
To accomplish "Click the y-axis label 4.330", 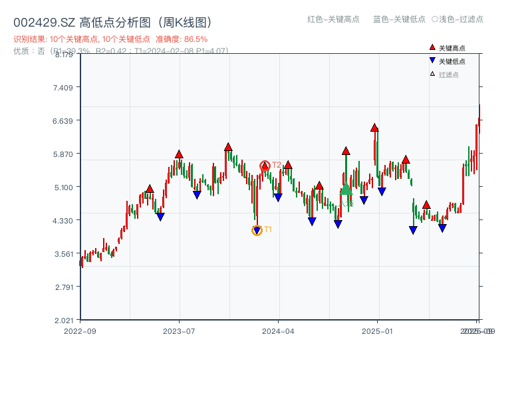I will [x=63, y=221].
